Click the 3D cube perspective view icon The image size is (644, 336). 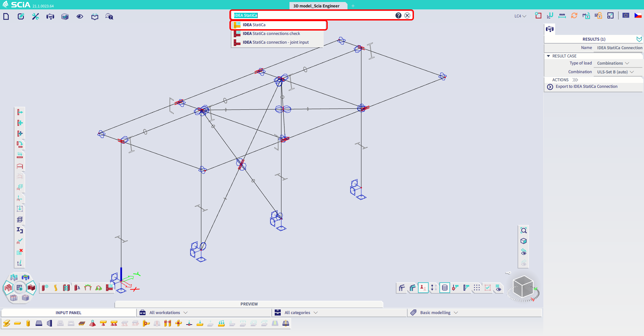[x=524, y=241]
